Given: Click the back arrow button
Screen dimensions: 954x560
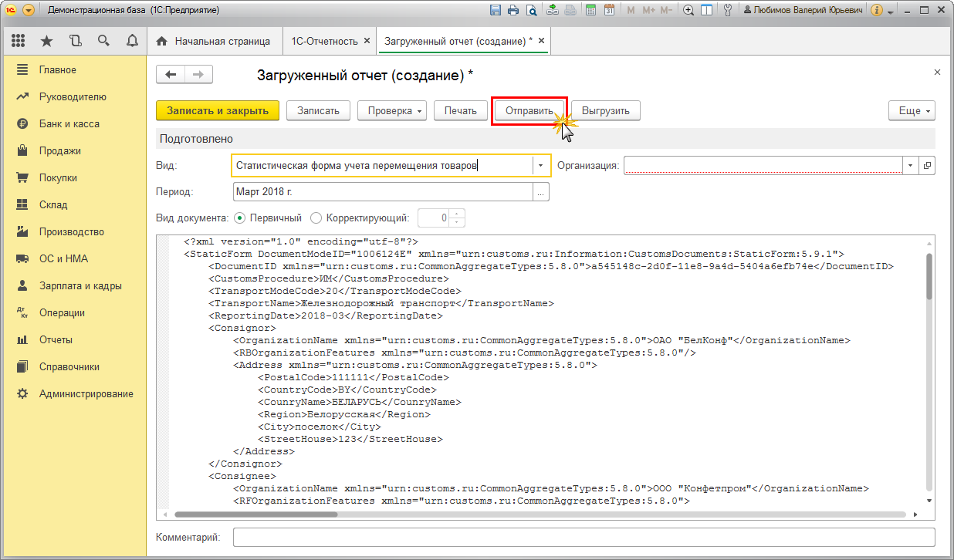Looking at the screenshot, I should click(171, 74).
